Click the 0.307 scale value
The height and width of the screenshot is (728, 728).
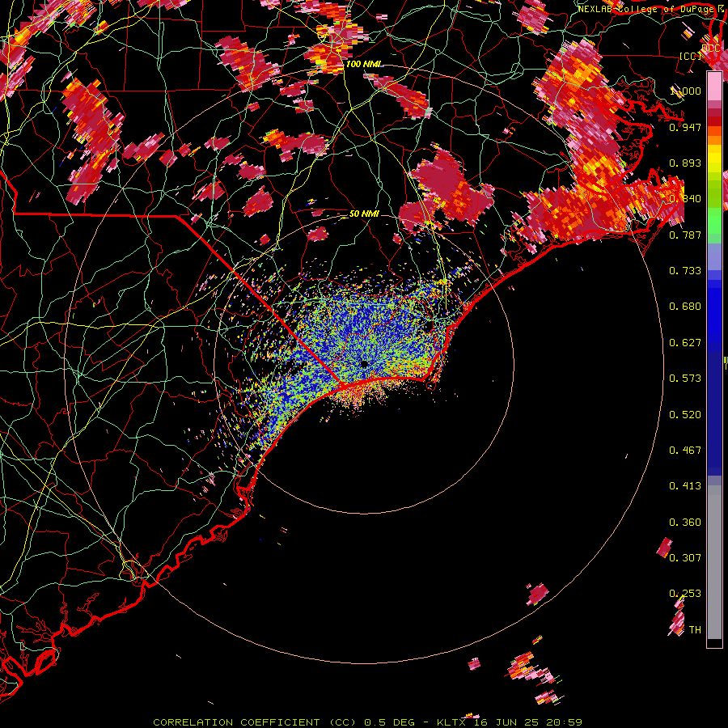[685, 558]
